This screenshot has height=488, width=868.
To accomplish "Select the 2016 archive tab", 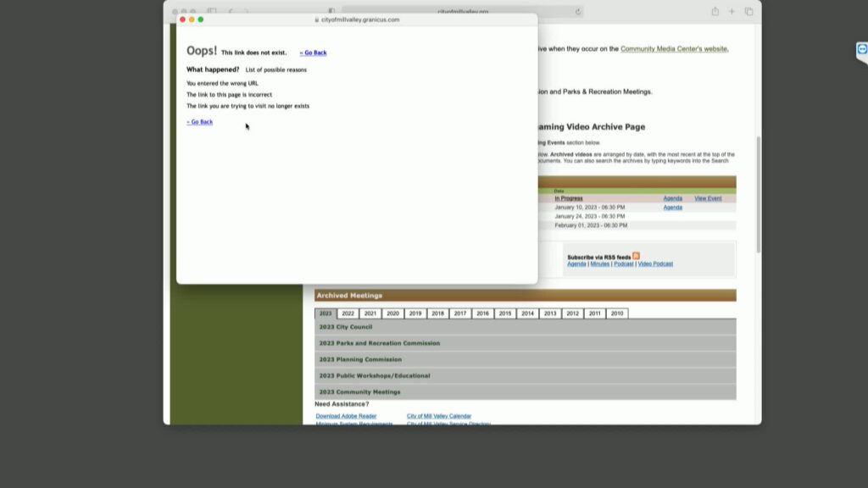I will pos(482,313).
